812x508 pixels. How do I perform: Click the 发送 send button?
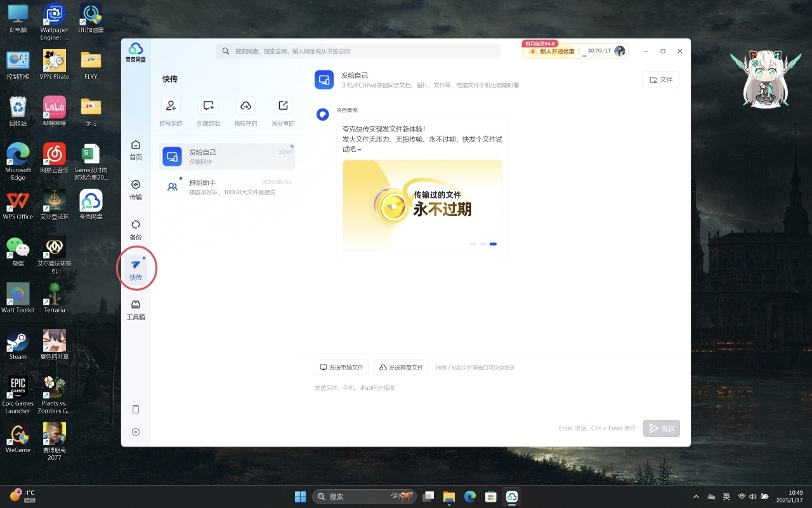[x=661, y=428]
